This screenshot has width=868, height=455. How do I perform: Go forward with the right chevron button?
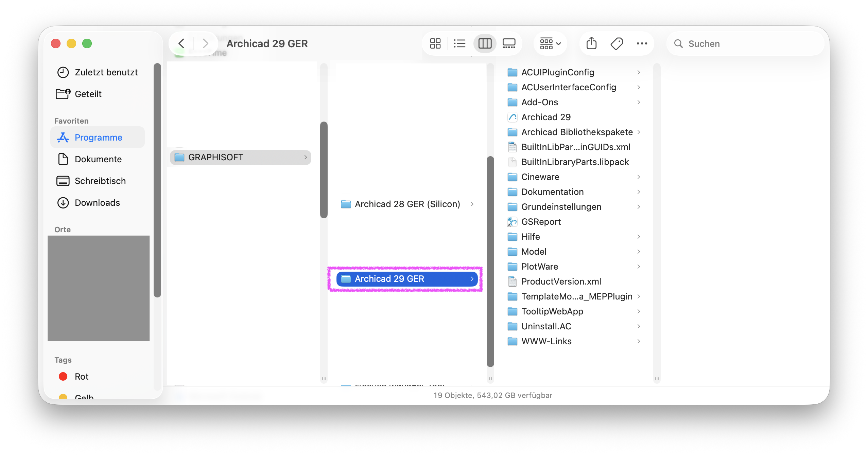click(x=205, y=43)
